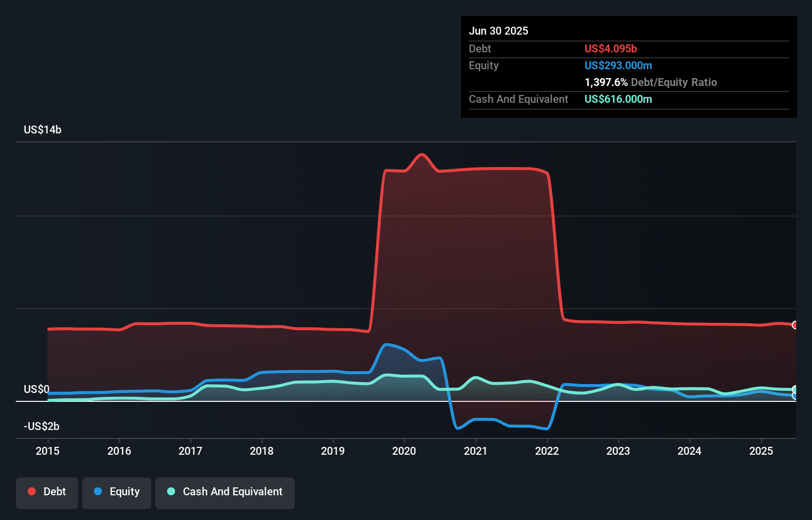This screenshot has width=812, height=520.
Task: Click the 2015 x-axis label
Action: [47, 451]
